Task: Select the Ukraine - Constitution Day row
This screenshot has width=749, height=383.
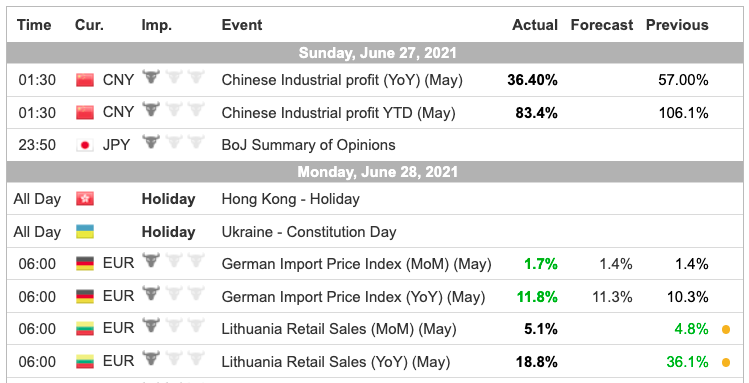Action: click(375, 232)
